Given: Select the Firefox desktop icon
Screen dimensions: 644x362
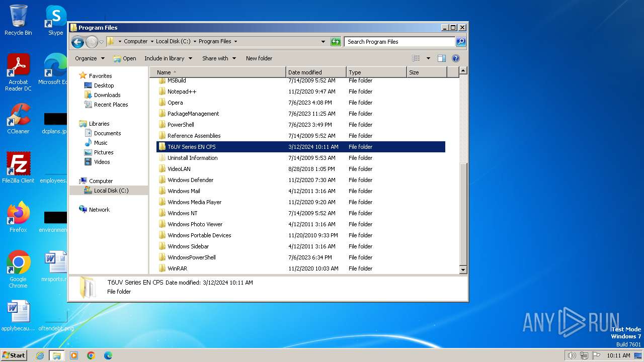Looking at the screenshot, I should [x=18, y=217].
